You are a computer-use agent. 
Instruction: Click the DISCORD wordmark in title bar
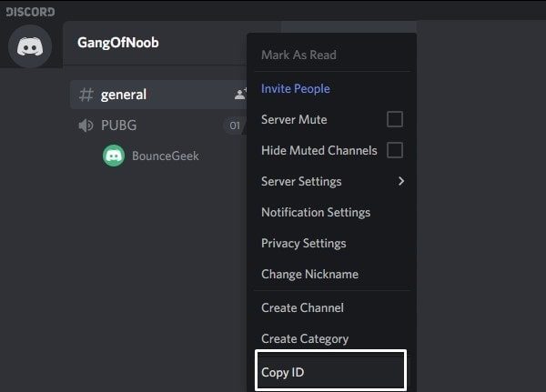(x=30, y=12)
